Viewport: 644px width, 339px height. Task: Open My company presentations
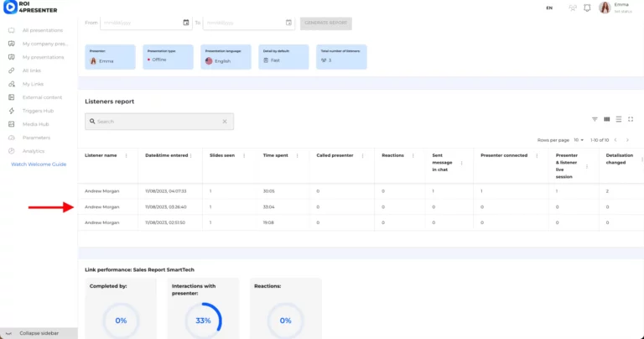[x=45, y=44]
